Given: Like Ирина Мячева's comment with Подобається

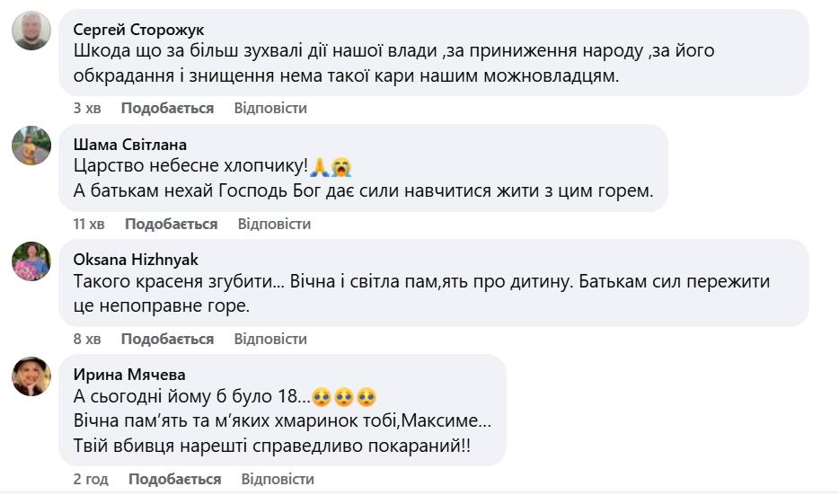Looking at the screenshot, I should [x=174, y=479].
